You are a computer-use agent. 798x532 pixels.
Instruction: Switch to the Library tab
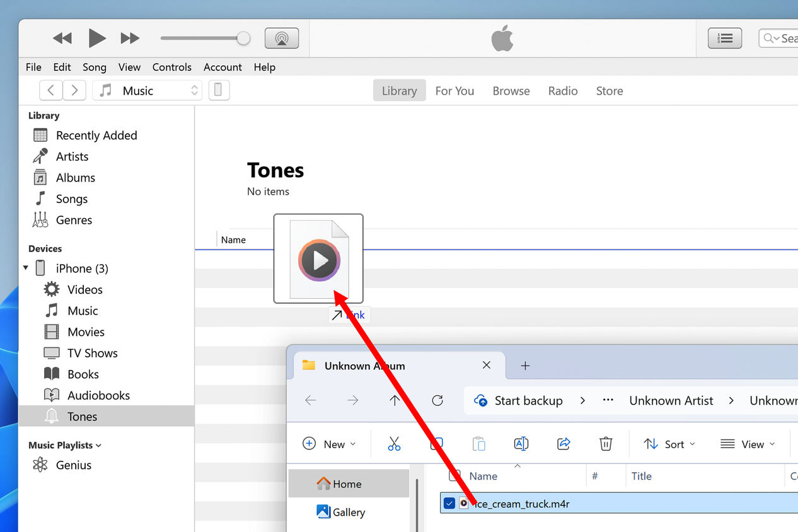click(x=400, y=91)
